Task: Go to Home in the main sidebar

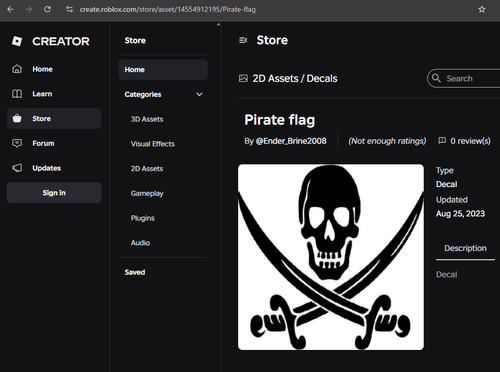Action: coord(54,69)
